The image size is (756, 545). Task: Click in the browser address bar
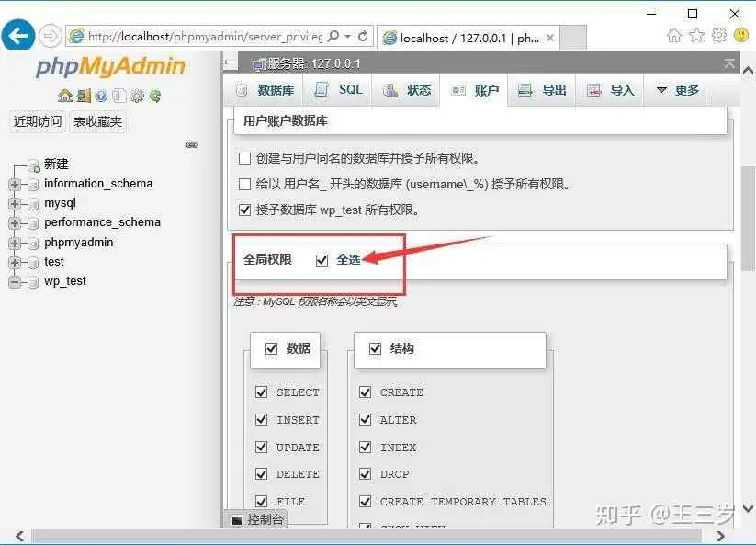(x=205, y=36)
